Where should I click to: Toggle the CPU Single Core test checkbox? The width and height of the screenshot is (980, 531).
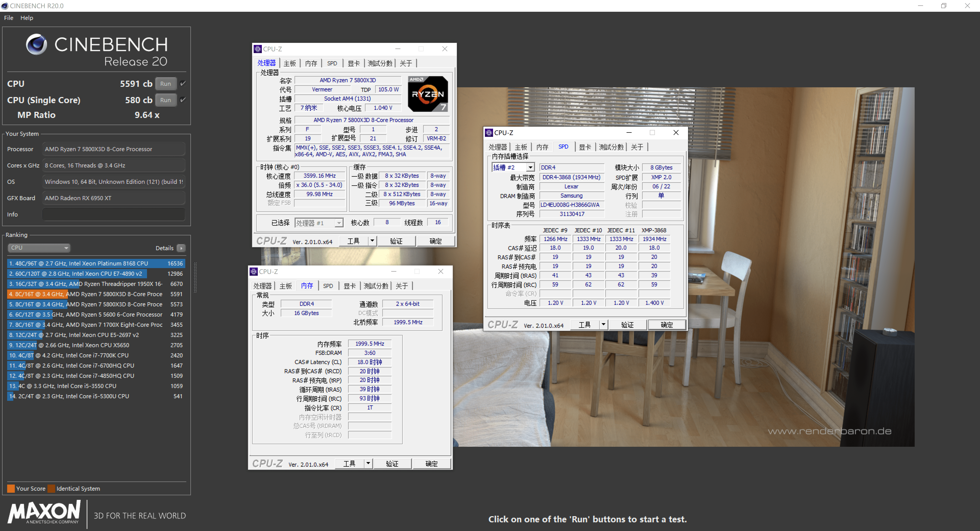tap(183, 100)
